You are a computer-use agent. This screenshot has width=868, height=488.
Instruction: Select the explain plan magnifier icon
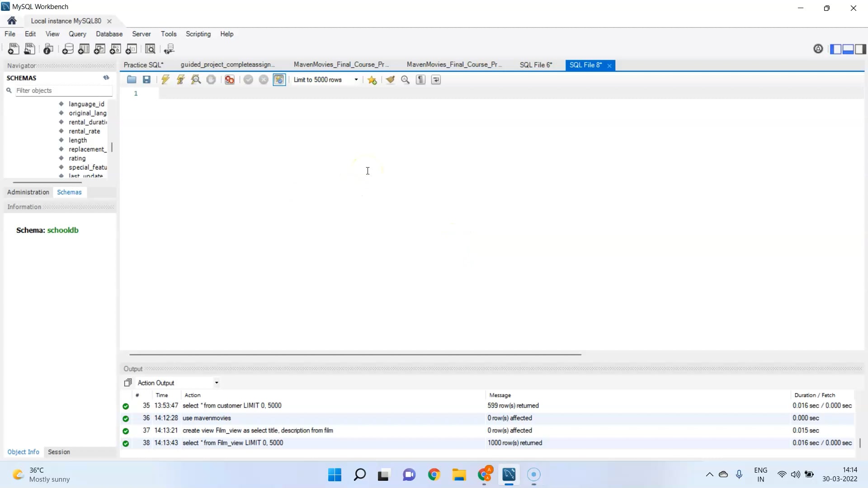coord(195,80)
